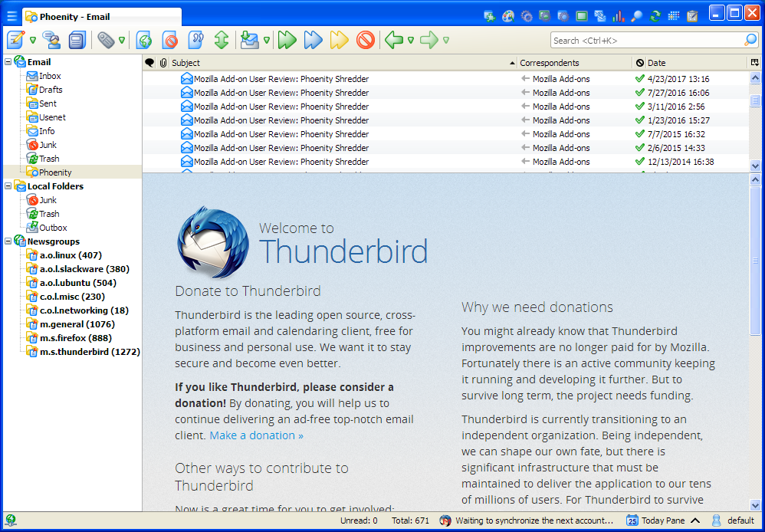
Task: Go forward with the green right arrow
Action: pyautogui.click(x=428, y=40)
